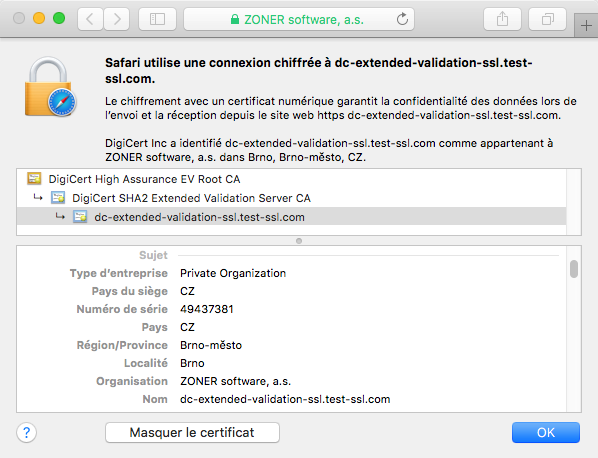
Task: Select the dc-extended-validation-ssl.test-ssl.com leaf certificate row
Action: coord(291,217)
